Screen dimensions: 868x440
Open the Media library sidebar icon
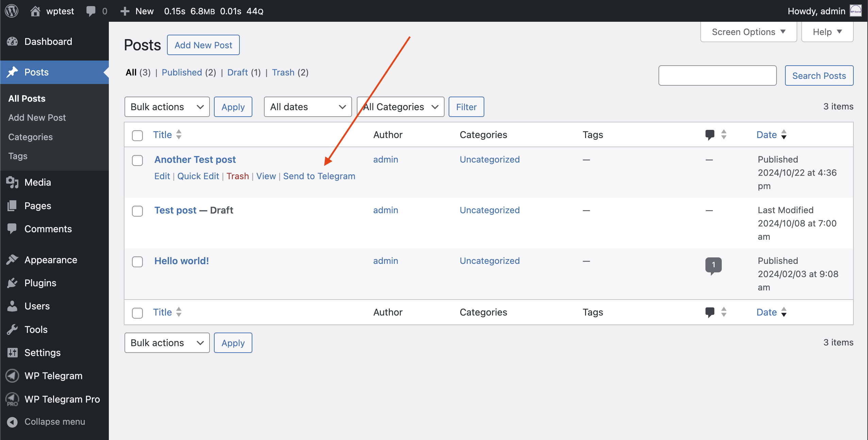pyautogui.click(x=12, y=182)
